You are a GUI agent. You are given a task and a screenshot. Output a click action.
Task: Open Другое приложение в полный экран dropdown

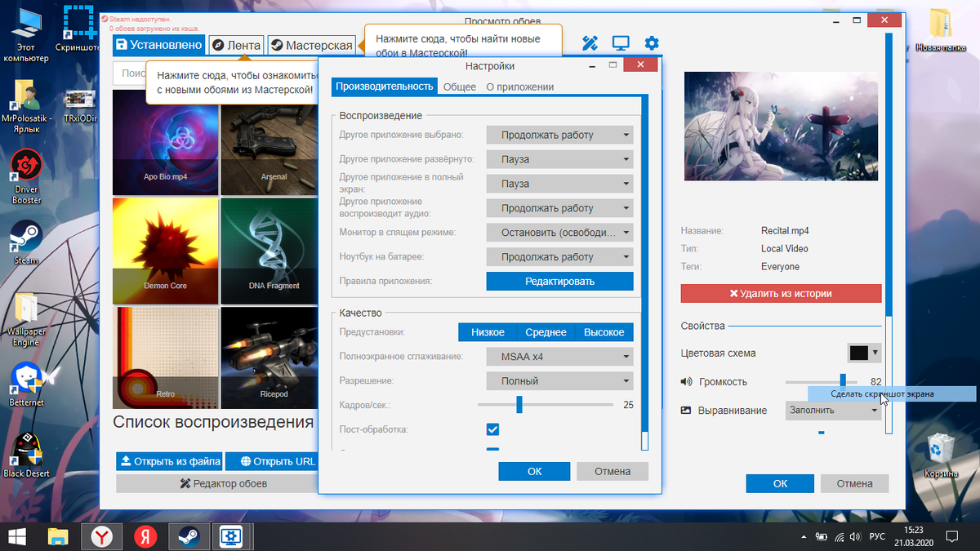(559, 184)
